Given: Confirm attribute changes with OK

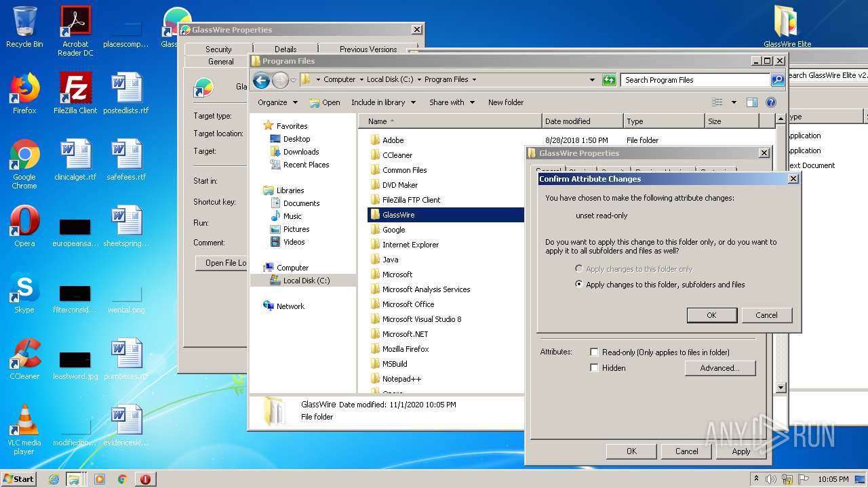Looking at the screenshot, I should click(711, 315).
